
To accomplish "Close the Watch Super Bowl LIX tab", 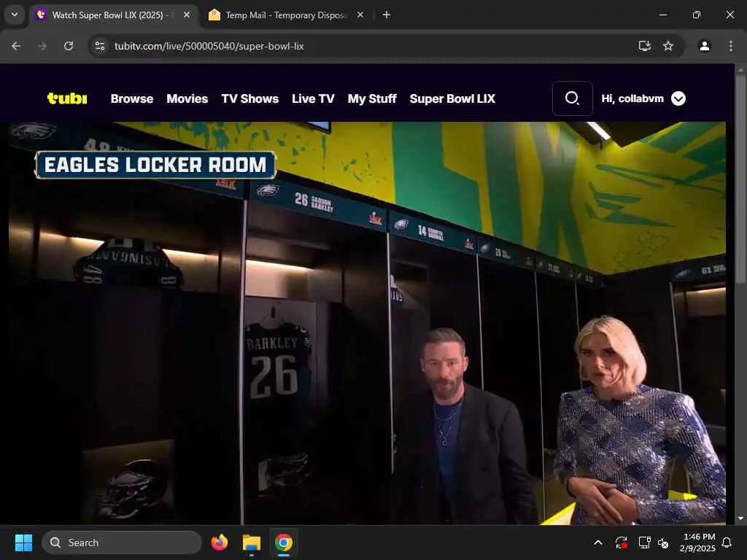I will (187, 15).
